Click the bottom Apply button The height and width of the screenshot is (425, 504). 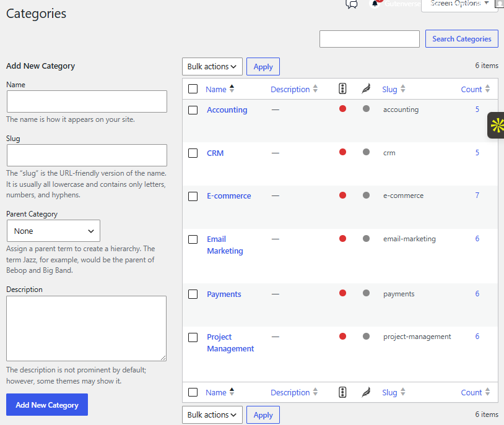pos(263,414)
